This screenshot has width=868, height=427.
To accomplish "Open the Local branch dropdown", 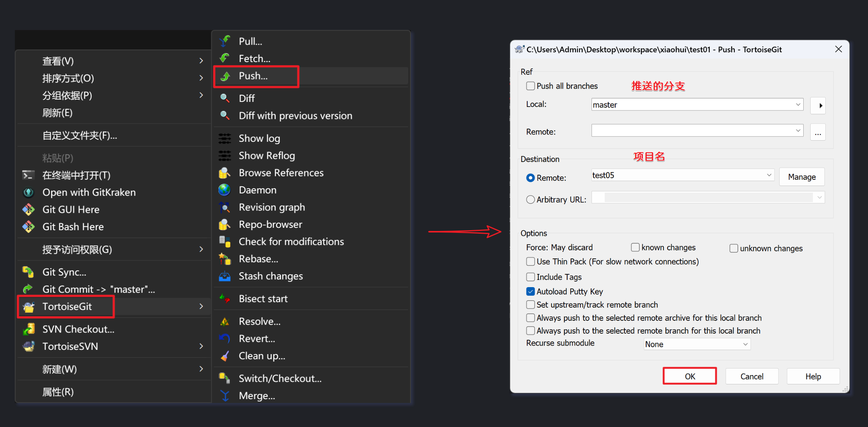I will [798, 105].
